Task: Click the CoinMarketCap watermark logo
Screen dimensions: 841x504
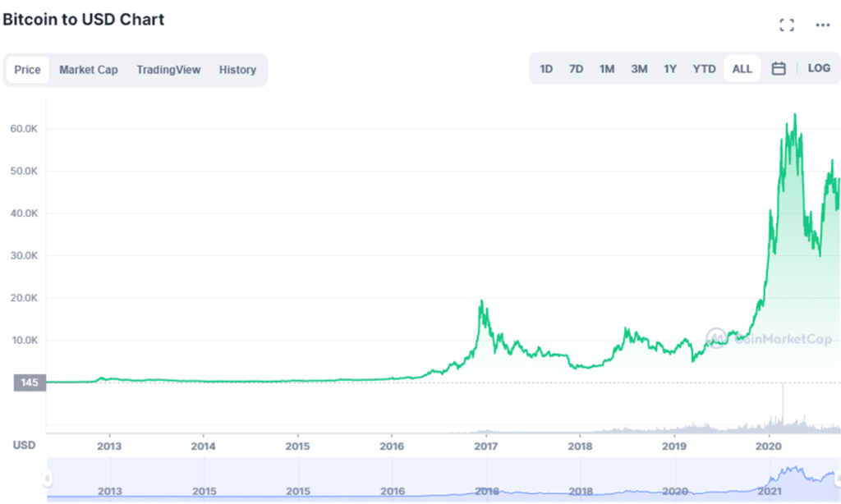Action: pos(769,338)
